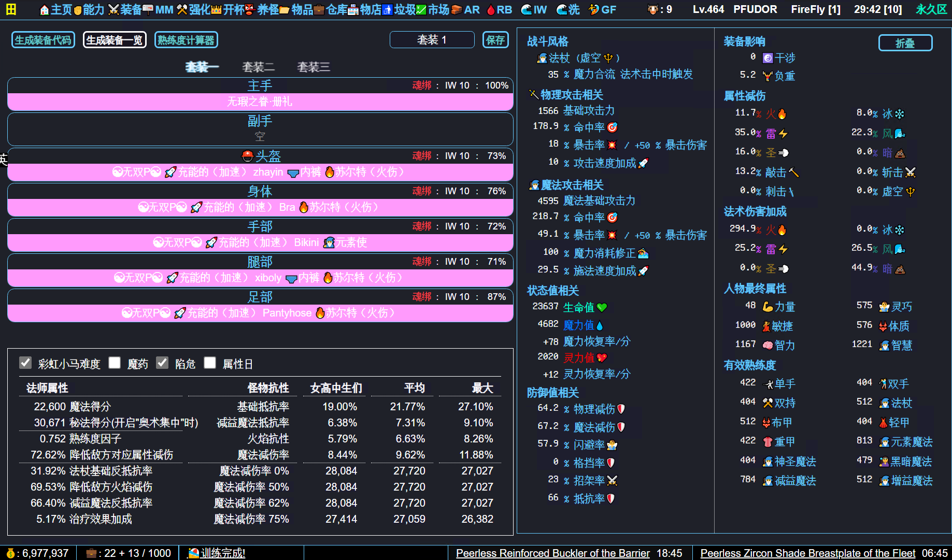The width and height of the screenshot is (952, 560).
Task: Toggle the 彩虹小马难度 checkbox
Action: point(25,363)
